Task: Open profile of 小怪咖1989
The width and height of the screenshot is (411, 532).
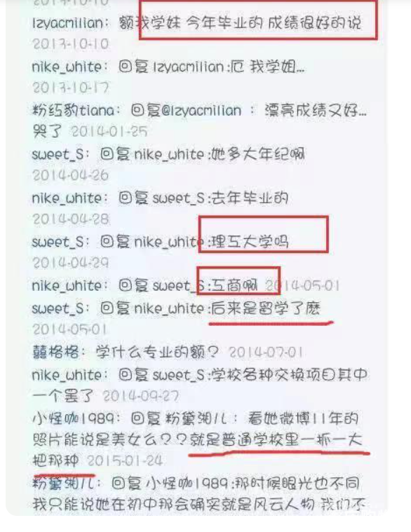Action: (x=74, y=418)
